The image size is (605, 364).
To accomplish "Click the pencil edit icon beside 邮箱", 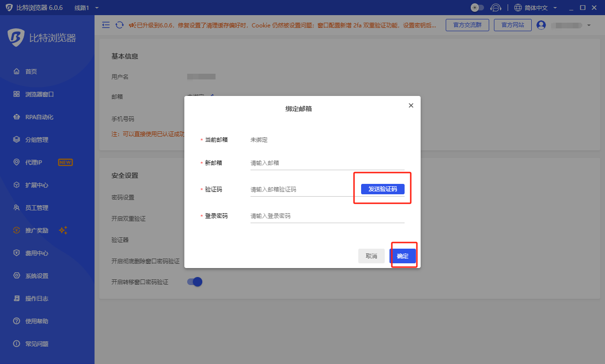I will pyautogui.click(x=212, y=96).
